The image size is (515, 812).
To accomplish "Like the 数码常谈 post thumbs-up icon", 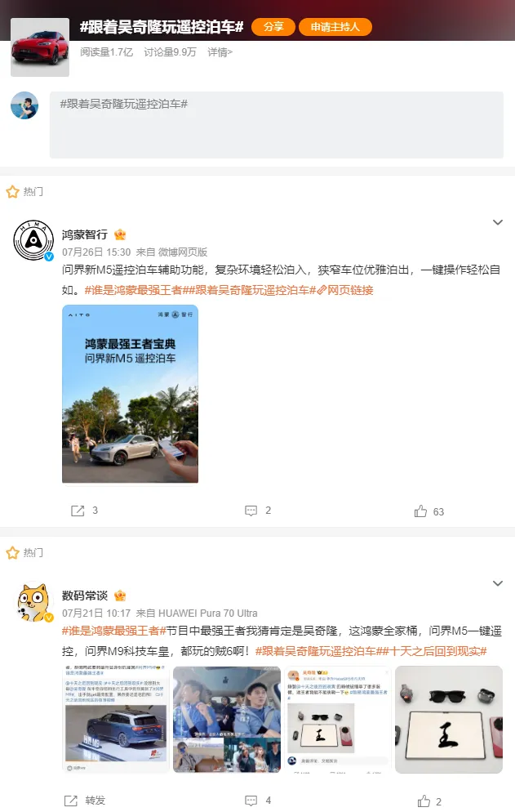I will pyautogui.click(x=424, y=801).
